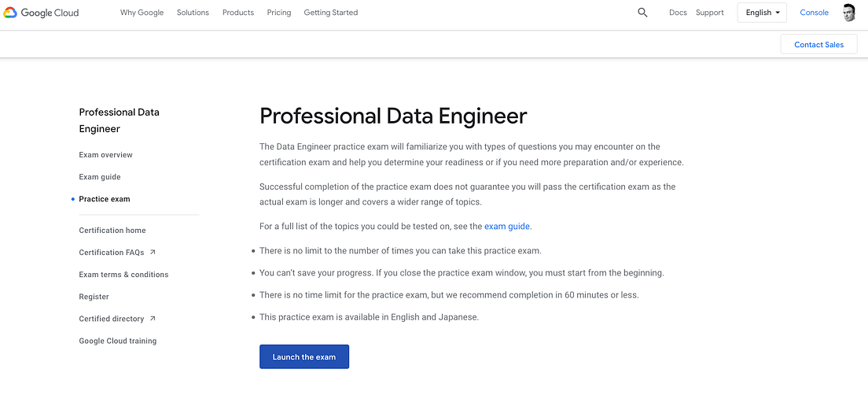The image size is (868, 395).
Task: Open the Solutions menu
Action: (x=193, y=13)
